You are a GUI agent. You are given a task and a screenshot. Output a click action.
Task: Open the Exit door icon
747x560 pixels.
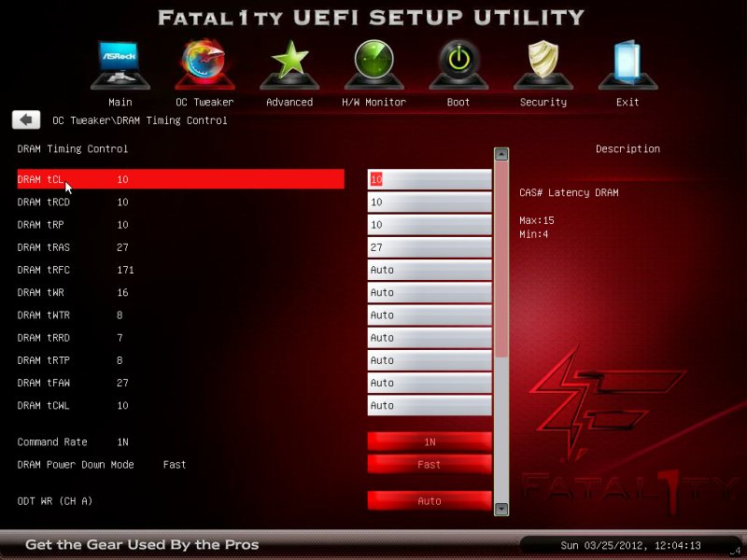627,64
